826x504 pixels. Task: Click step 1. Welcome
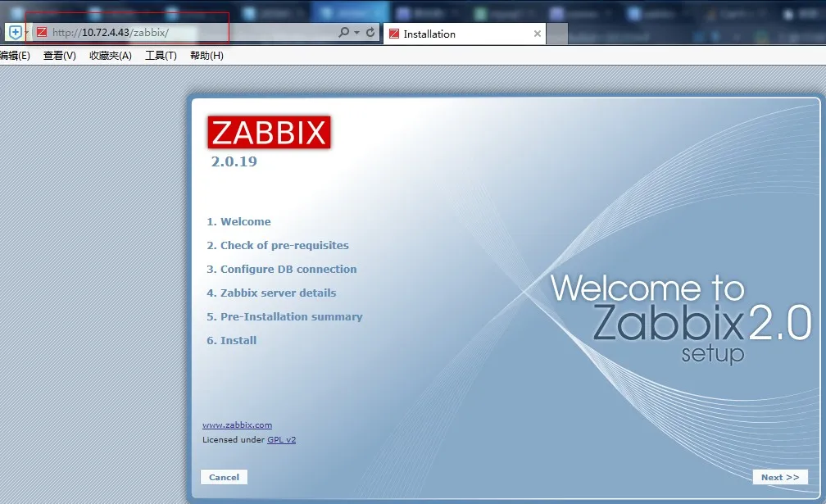click(x=238, y=222)
